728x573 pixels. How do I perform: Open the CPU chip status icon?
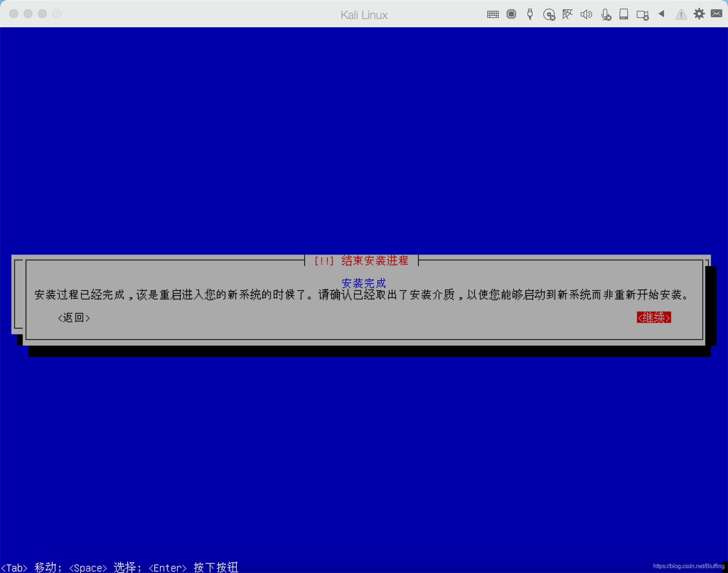[x=511, y=14]
